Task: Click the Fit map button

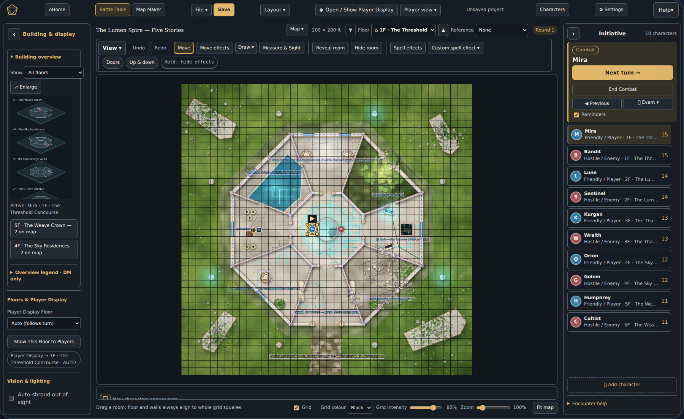Action: click(545, 408)
